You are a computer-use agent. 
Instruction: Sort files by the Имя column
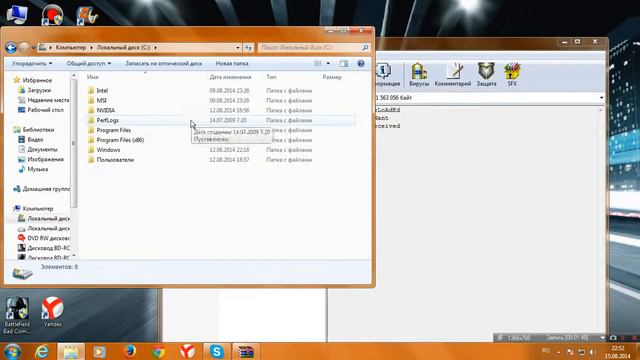pos(93,77)
